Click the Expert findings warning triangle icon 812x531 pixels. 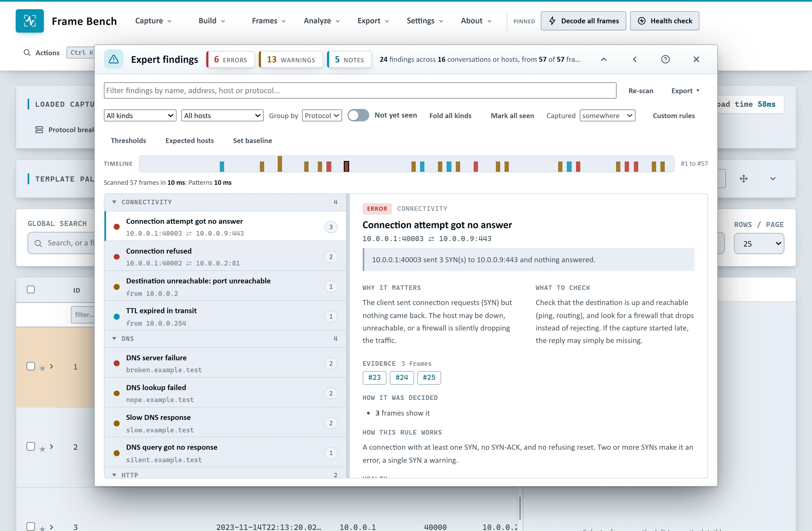pyautogui.click(x=114, y=59)
